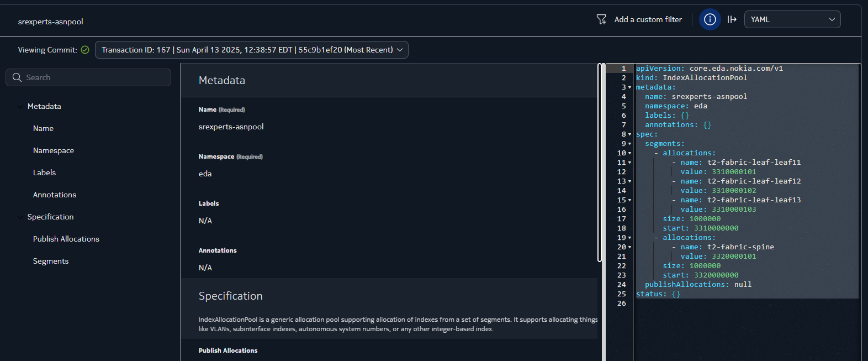Select Segments in the navigation tree
This screenshot has width=868, height=361.
click(51, 261)
